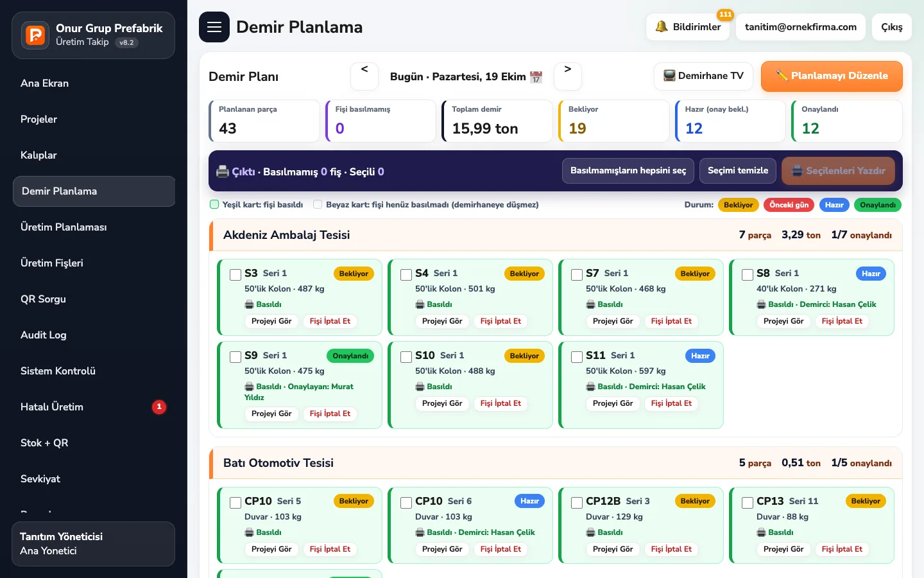Click Çıkış to log out
The height and width of the screenshot is (578, 924).
tap(892, 27)
